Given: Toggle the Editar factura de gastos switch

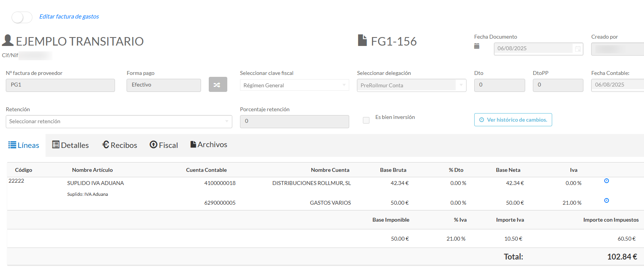Looking at the screenshot, I should (x=22, y=17).
